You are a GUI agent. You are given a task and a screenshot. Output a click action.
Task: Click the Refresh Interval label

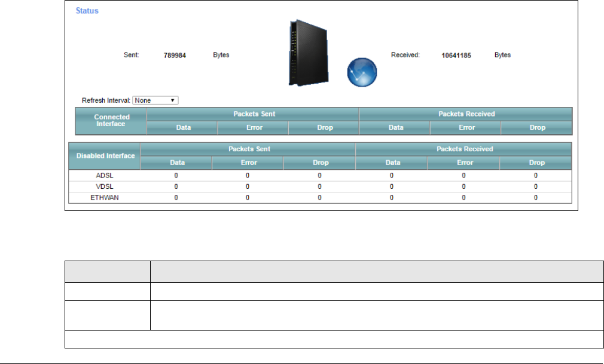coord(106,100)
